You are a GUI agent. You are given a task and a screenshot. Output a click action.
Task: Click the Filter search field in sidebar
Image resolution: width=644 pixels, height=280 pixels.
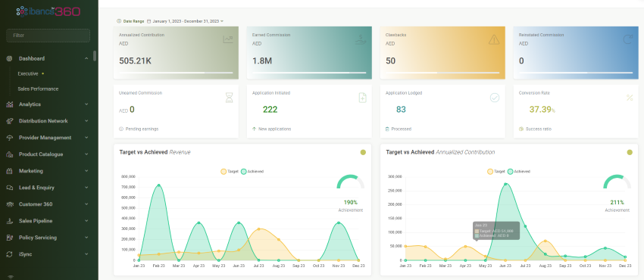pos(48,36)
